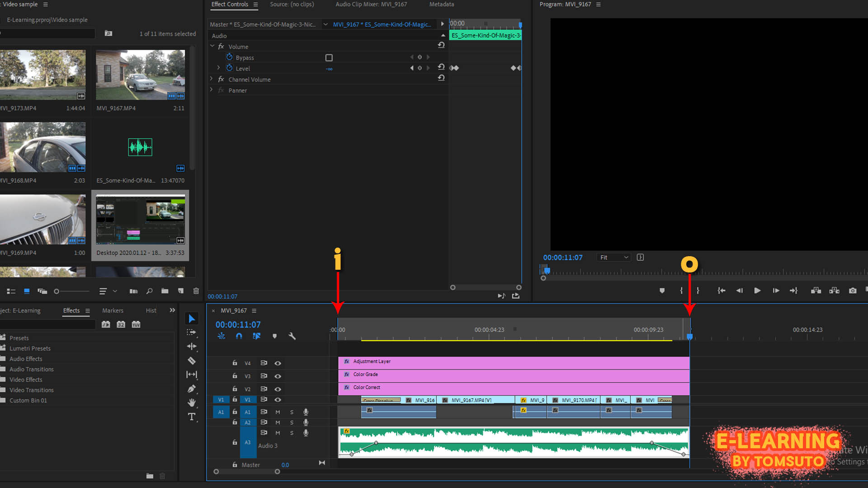Click Find magnifier in Project panel
The width and height of the screenshot is (868, 488).
pos(149,291)
